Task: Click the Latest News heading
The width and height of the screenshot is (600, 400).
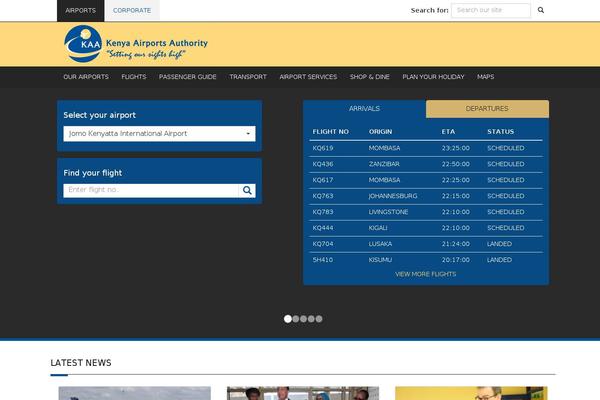Action: point(81,363)
